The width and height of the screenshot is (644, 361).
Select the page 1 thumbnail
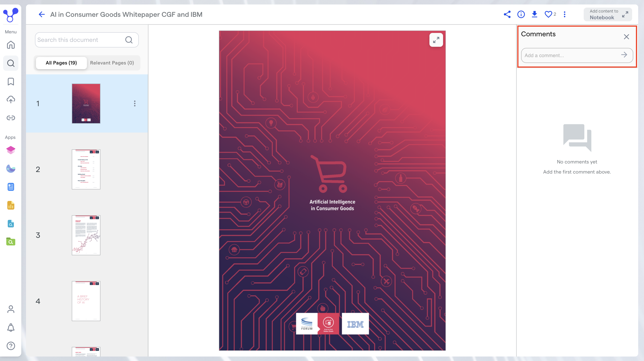pos(86,104)
